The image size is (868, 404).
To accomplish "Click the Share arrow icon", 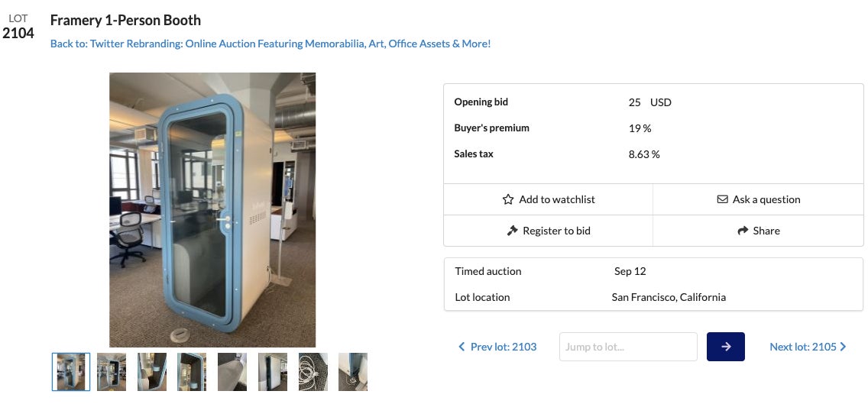I will (743, 231).
